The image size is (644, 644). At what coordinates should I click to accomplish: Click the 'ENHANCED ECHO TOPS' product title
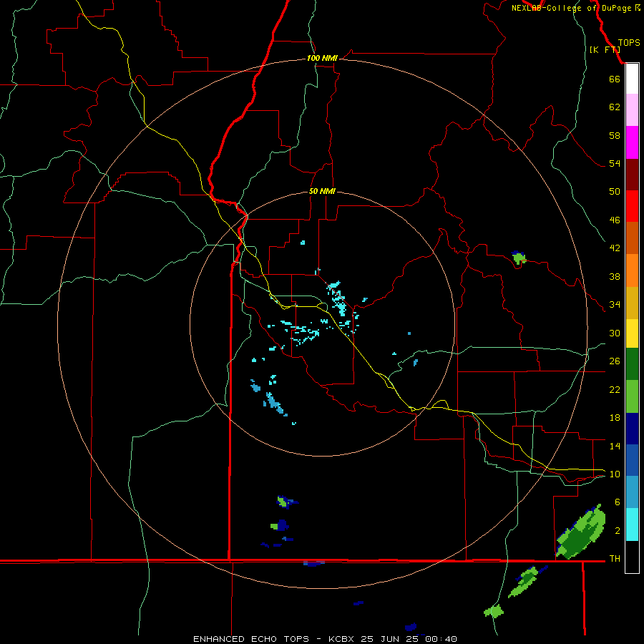coord(251,639)
